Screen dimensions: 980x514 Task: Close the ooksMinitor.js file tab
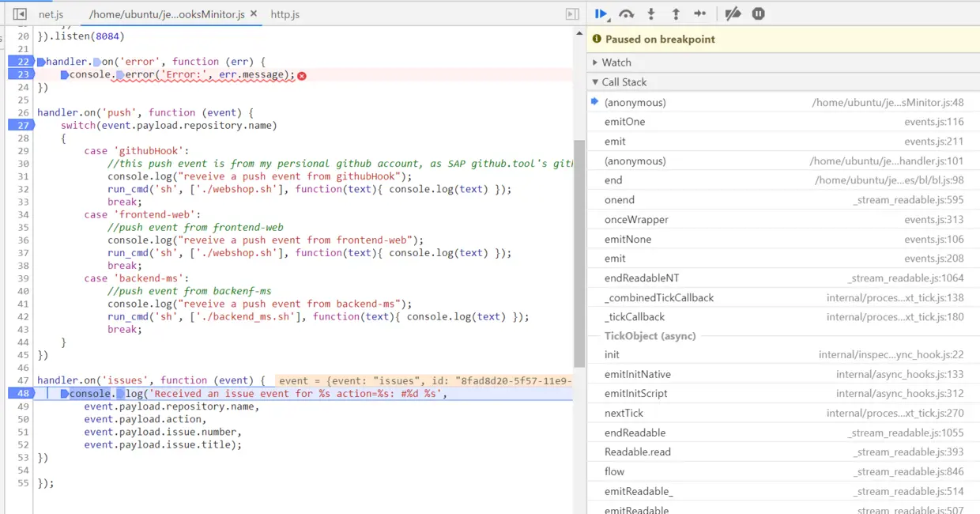(253, 14)
